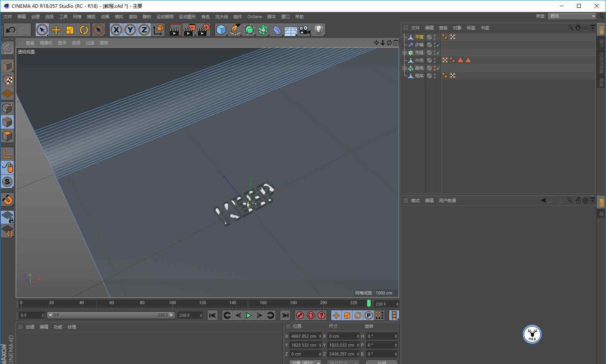606x364 pixels.
Task: Toggle the X axis lock
Action: click(x=116, y=30)
